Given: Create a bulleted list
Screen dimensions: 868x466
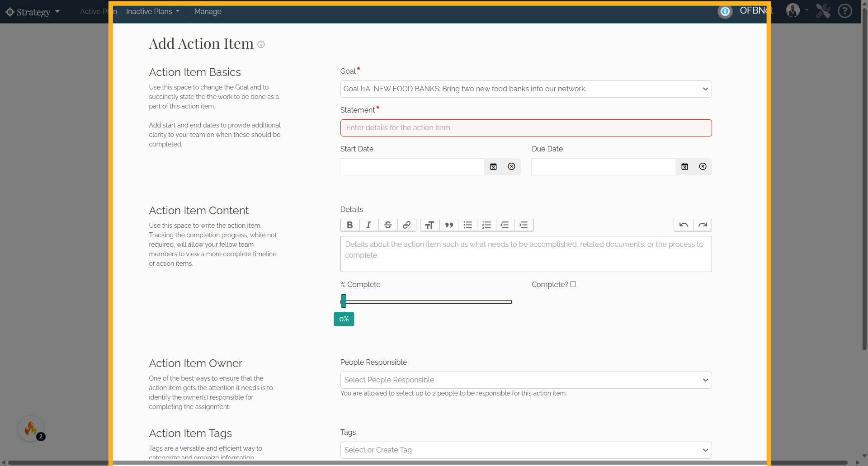Looking at the screenshot, I should pyautogui.click(x=468, y=225).
